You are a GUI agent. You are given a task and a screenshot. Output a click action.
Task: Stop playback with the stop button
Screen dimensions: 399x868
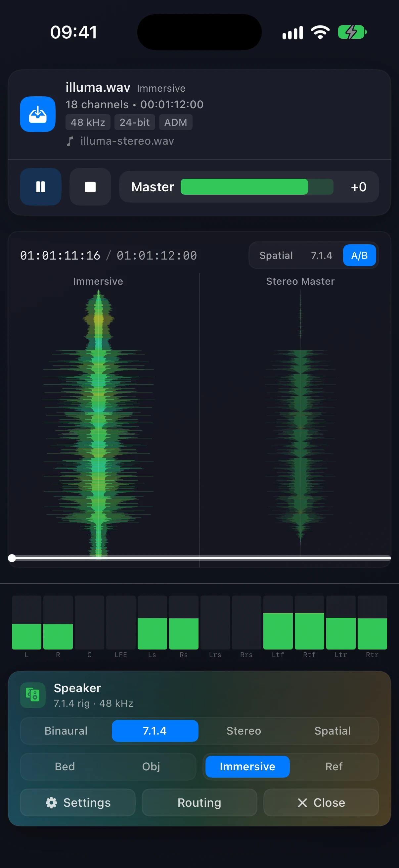pos(90,187)
